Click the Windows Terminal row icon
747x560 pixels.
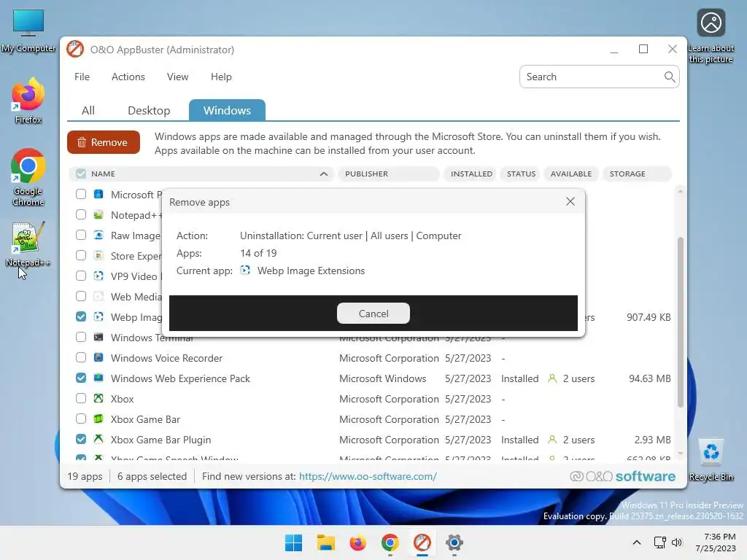pyautogui.click(x=98, y=338)
